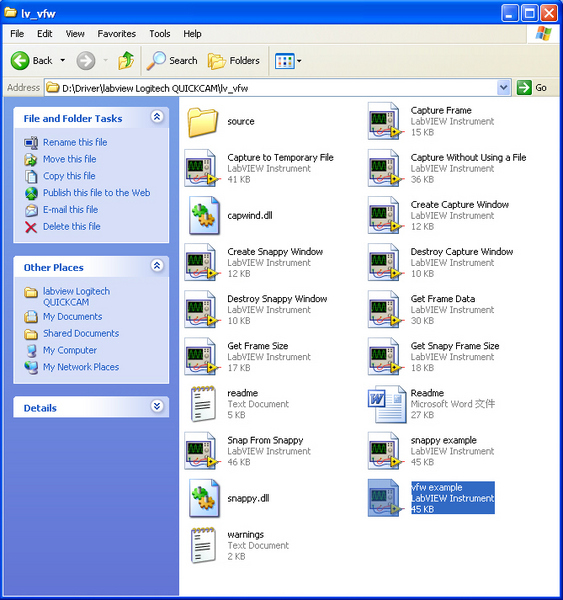This screenshot has width=563, height=600.
Task: Select the Create Snappy Window icon
Action: pos(201,262)
